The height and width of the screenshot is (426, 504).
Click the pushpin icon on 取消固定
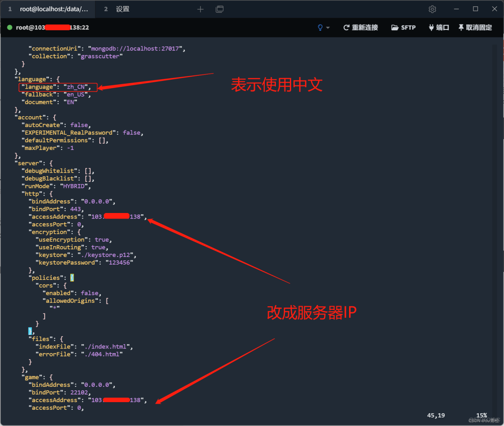[x=461, y=27]
